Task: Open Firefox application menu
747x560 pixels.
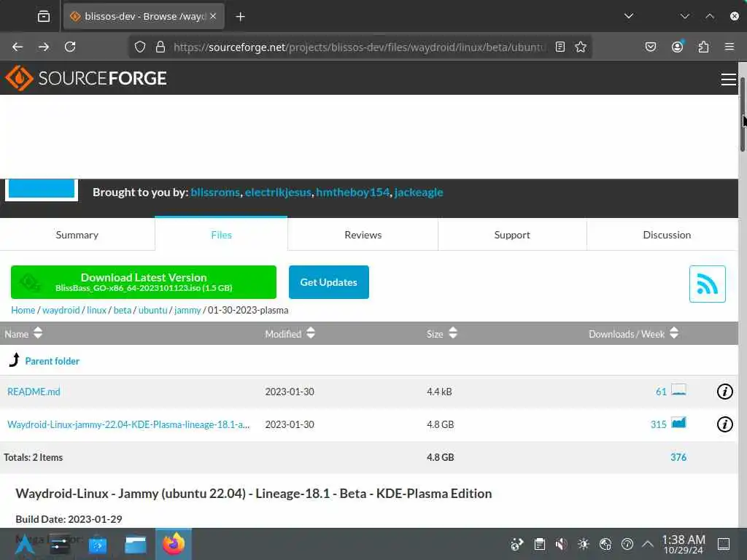Action: pos(729,47)
